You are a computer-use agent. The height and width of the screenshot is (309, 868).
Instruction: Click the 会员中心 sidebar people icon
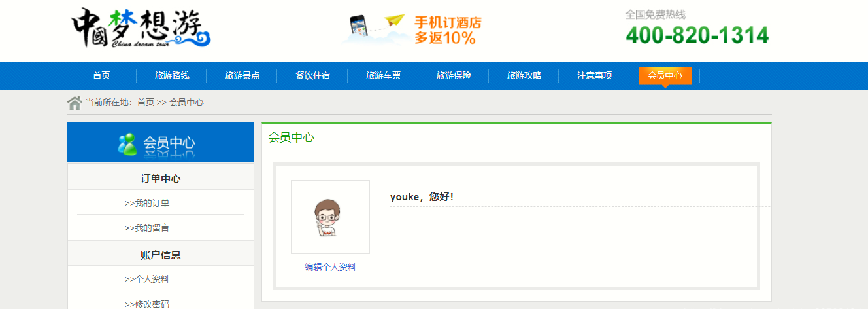(x=127, y=143)
